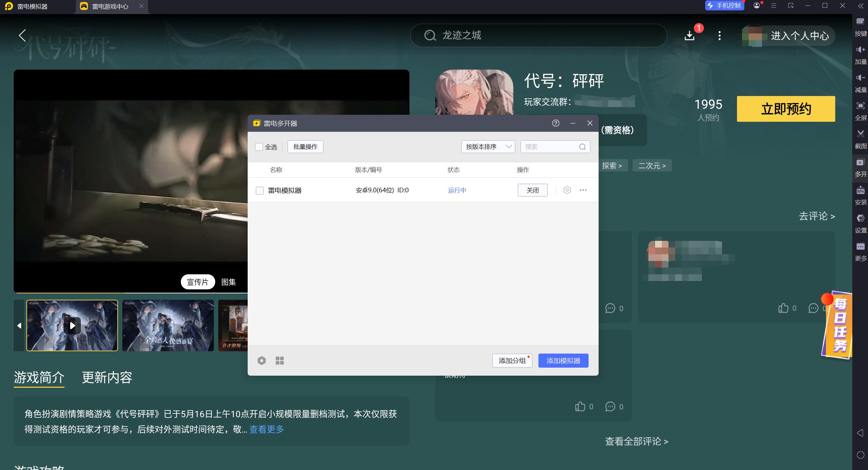Select the 更新内容 tab

point(107,377)
